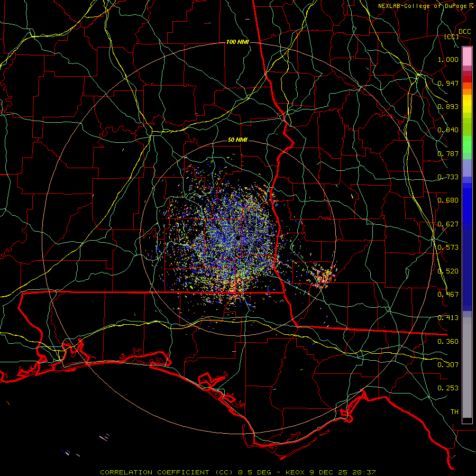476x476 pixels.
Task: Select the dark red band of the color bar
Action: point(467,79)
